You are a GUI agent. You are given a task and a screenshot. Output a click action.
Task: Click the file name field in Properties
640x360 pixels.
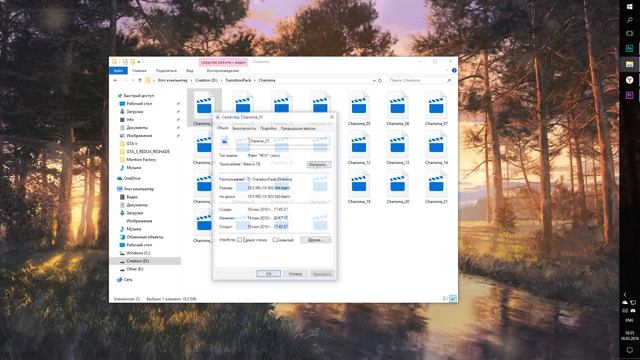click(288, 141)
